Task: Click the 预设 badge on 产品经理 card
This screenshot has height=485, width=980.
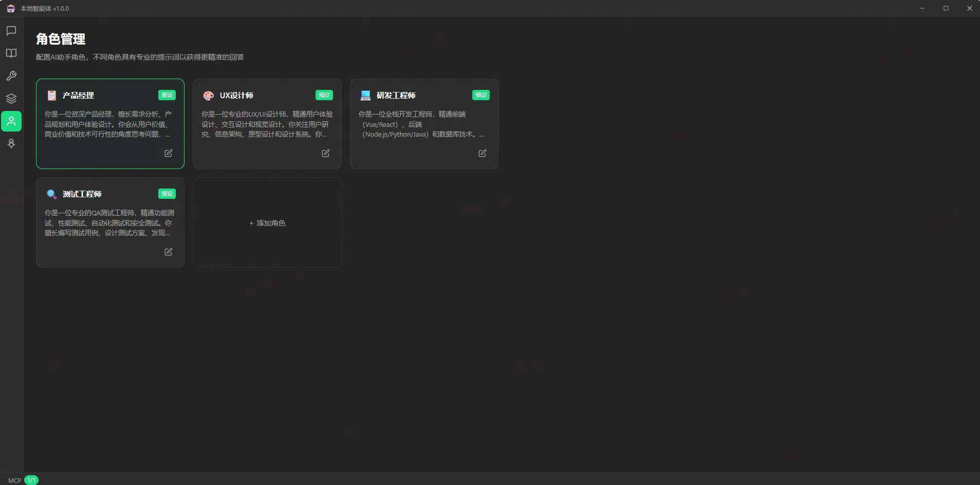Action: [167, 95]
